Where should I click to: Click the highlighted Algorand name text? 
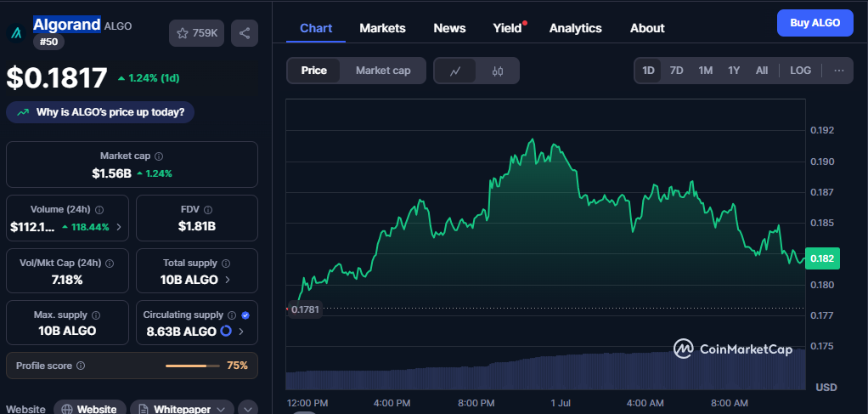point(67,25)
